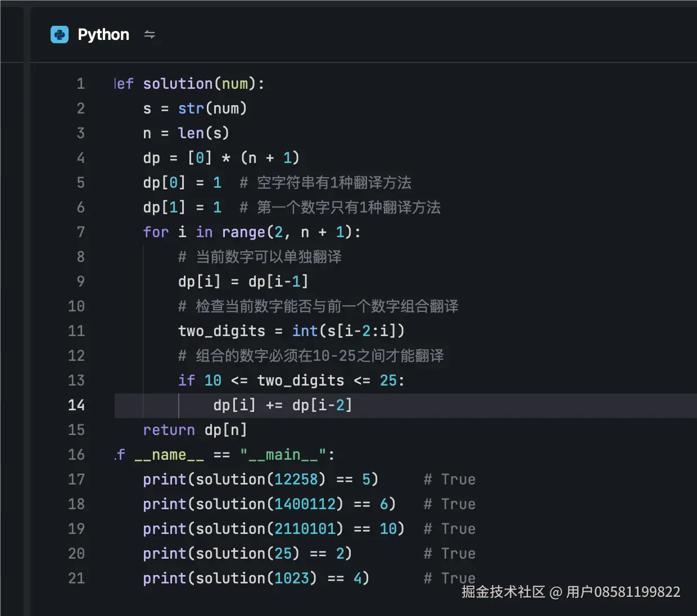Click the comment '检查当前数字能否与前一个数字组合翻译'
The width and height of the screenshot is (697, 616).
327,306
